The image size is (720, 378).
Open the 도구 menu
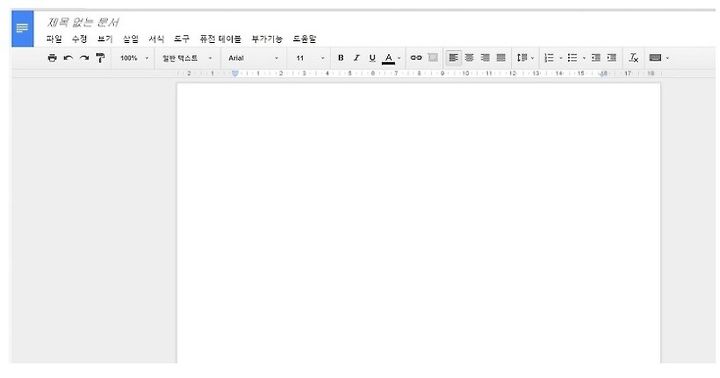(182, 39)
